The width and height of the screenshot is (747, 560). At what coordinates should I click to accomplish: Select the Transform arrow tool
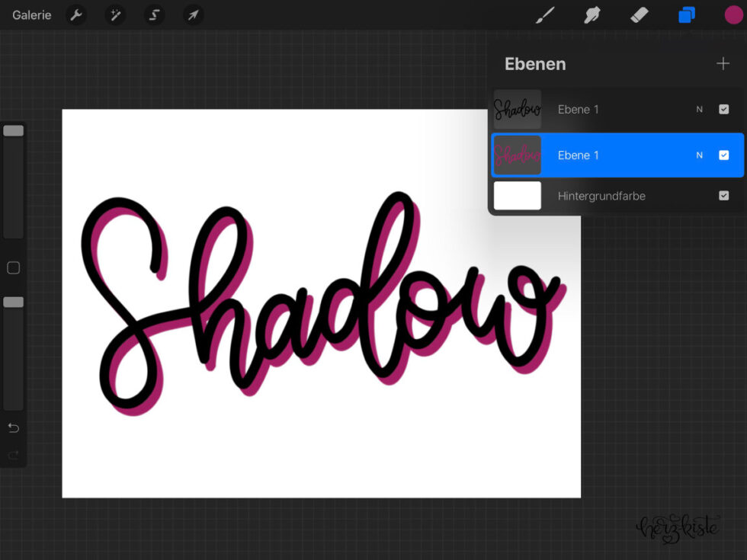coord(193,14)
